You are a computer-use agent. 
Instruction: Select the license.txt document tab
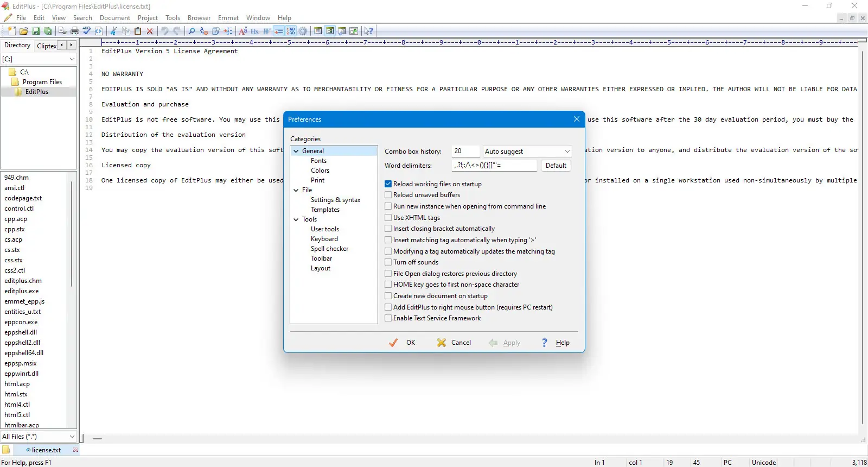47,450
